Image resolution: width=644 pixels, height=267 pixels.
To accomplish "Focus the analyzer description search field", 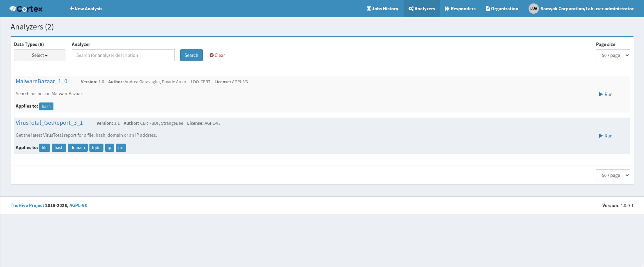I will [x=123, y=55].
